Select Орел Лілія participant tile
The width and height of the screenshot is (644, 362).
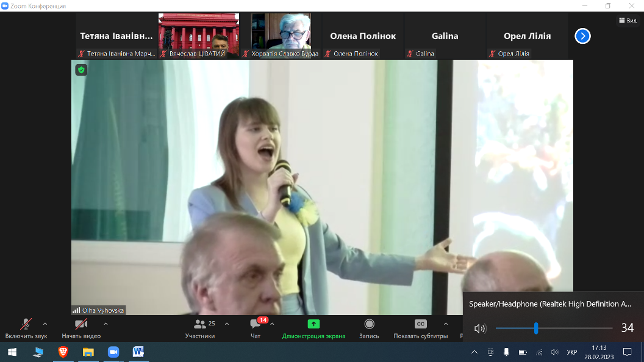pyautogui.click(x=528, y=36)
